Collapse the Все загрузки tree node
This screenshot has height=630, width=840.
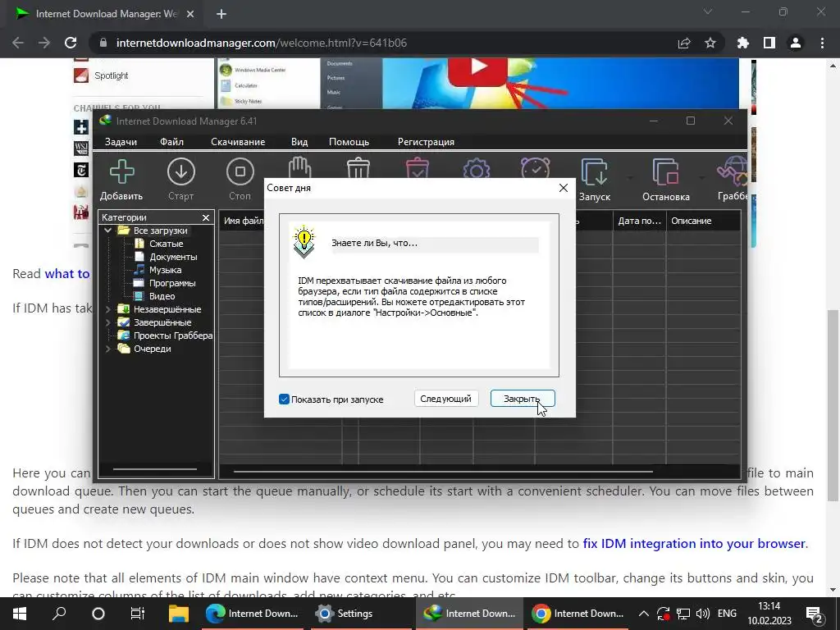[107, 231]
